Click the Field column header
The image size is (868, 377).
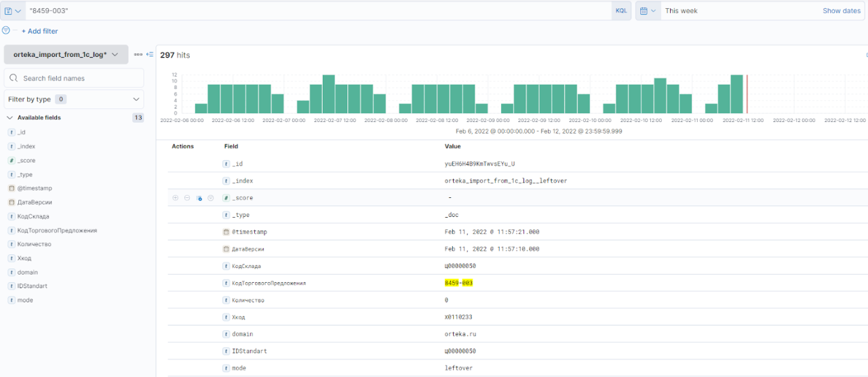point(231,146)
